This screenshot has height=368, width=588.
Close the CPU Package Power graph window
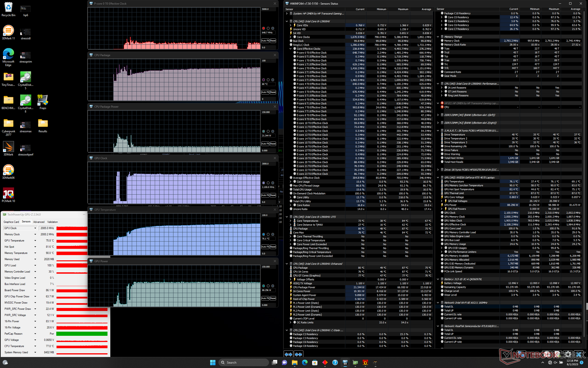(275, 107)
